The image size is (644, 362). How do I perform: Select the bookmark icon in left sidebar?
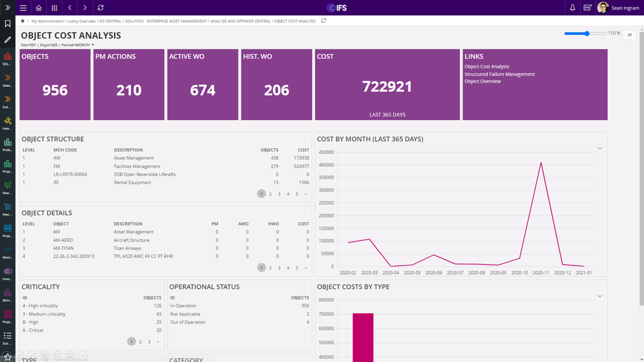tap(7, 23)
